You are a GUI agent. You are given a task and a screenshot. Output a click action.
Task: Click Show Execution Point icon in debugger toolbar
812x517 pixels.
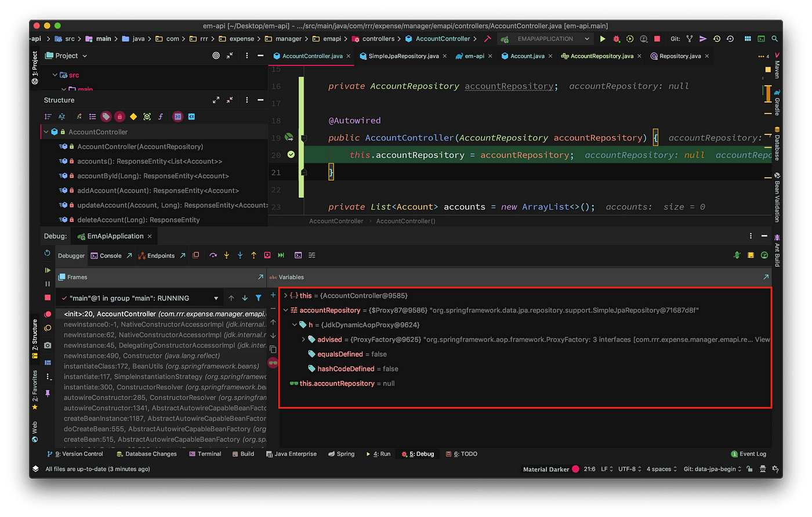(x=196, y=255)
